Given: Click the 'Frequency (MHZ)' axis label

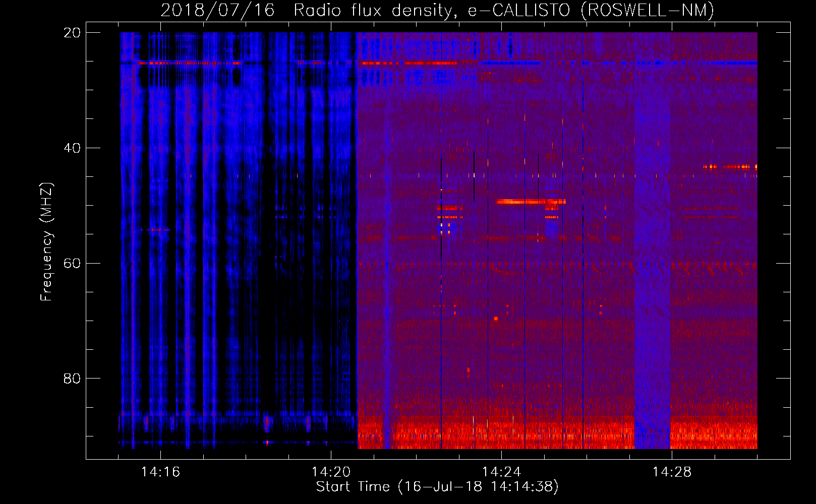Looking at the screenshot, I should [46, 242].
